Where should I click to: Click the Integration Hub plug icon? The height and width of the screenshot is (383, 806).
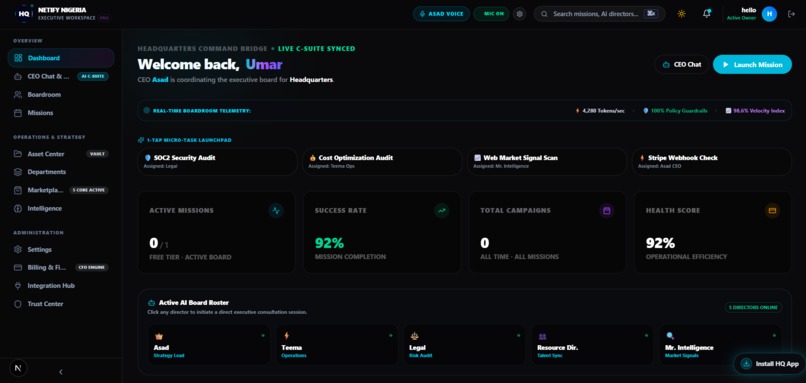coord(18,285)
